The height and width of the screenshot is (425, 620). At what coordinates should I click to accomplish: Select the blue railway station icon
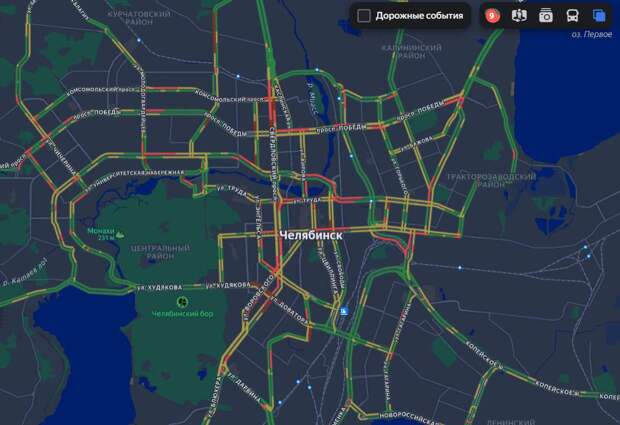click(x=344, y=311)
